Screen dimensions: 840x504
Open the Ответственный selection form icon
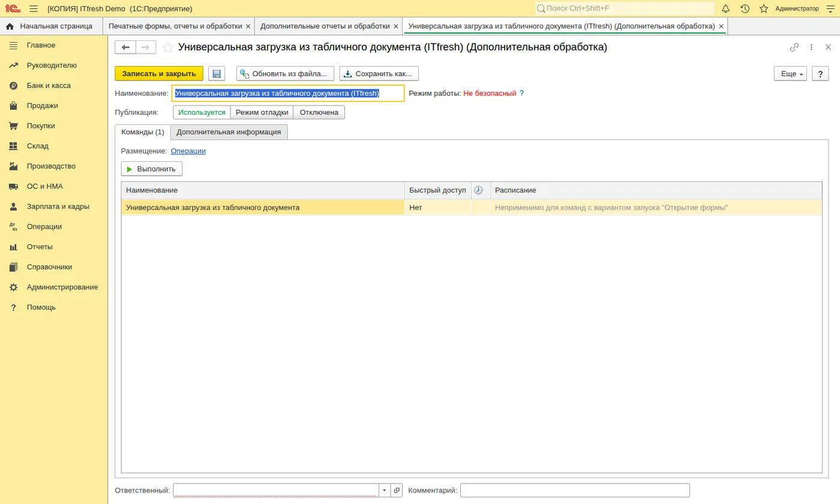(x=397, y=491)
